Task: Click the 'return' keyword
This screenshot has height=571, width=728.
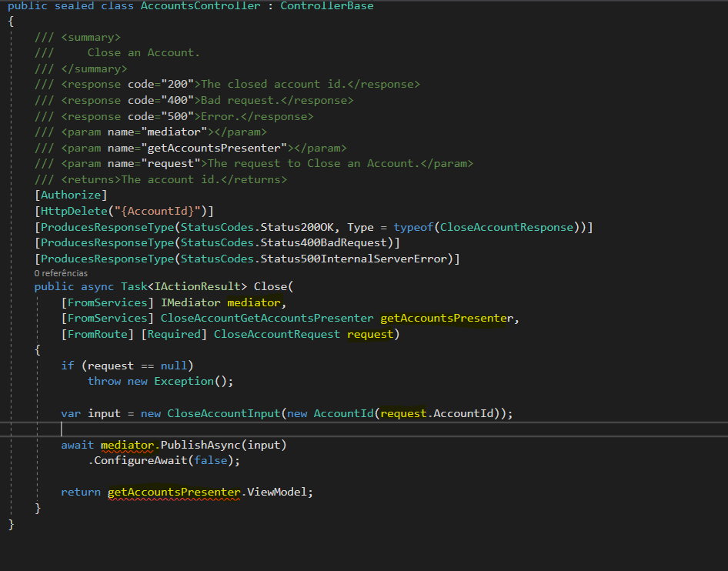Action: pos(81,493)
